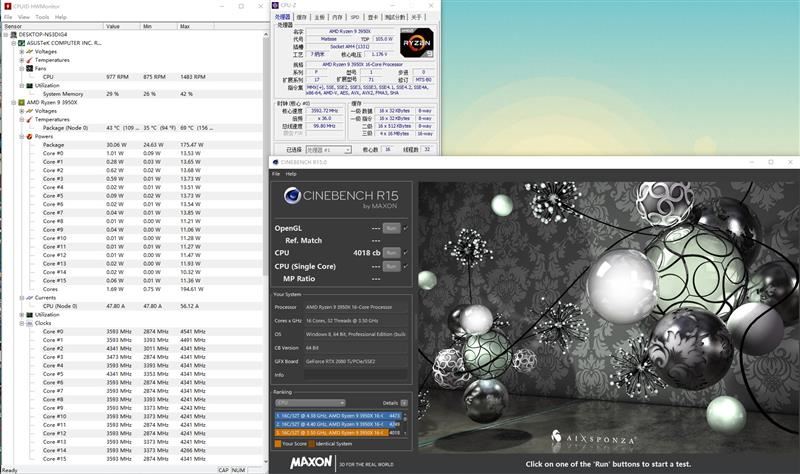800x474 pixels.
Task: Toggle the CPU test checkmark in Cinebench
Action: (406, 253)
